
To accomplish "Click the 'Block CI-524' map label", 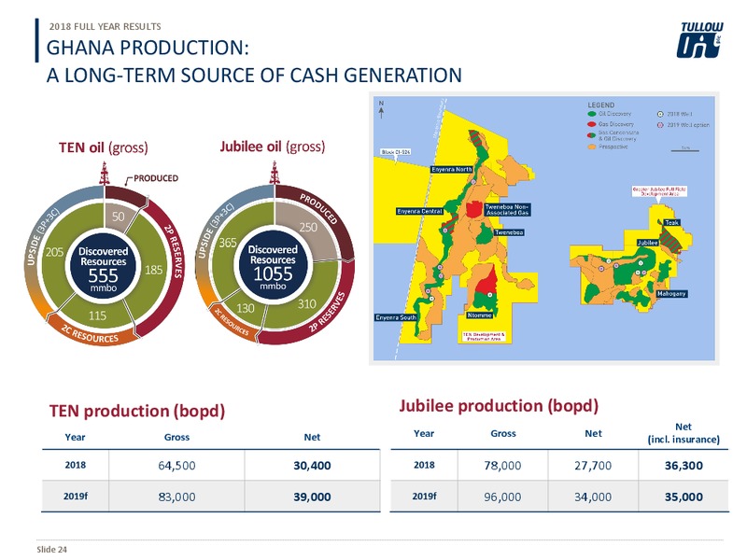I will (x=395, y=152).
